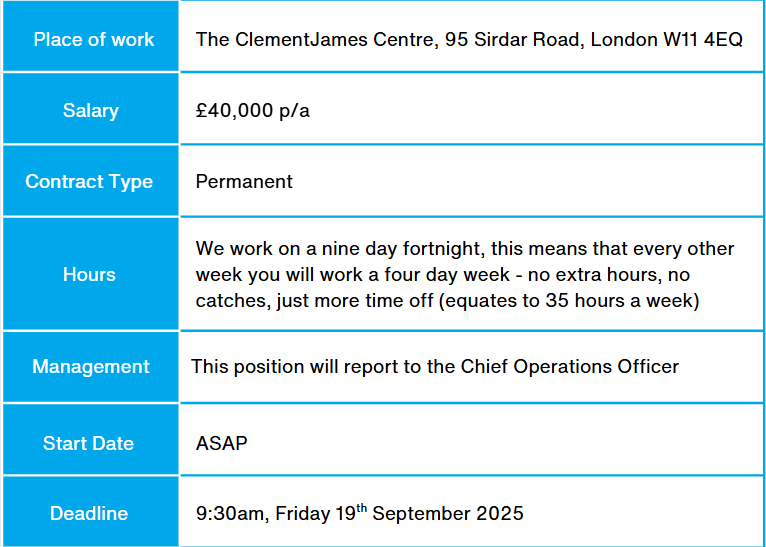Select the Salary header cell
The width and height of the screenshot is (766, 547).
click(x=90, y=111)
